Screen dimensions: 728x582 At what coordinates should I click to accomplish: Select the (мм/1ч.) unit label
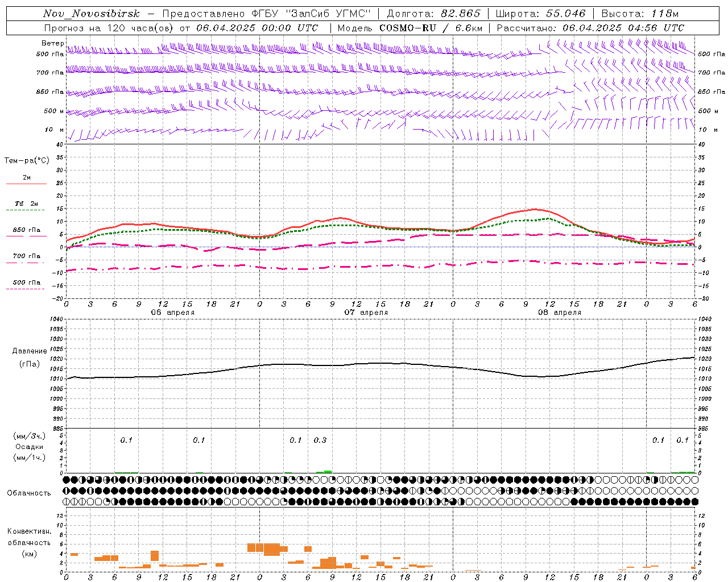coord(30,458)
